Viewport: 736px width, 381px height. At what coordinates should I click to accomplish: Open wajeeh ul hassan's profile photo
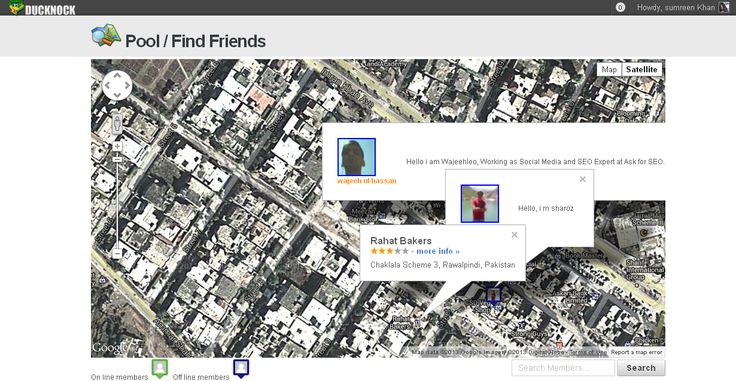[x=356, y=157]
